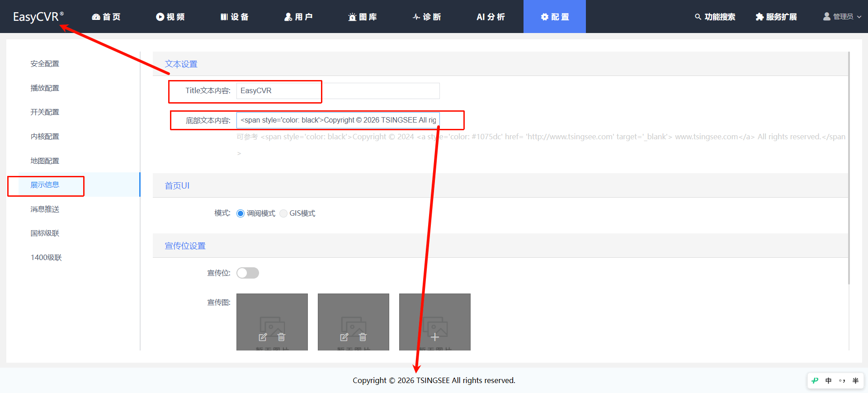Open the 视频 menu in top navigation
This screenshot has height=393, width=868.
point(170,17)
